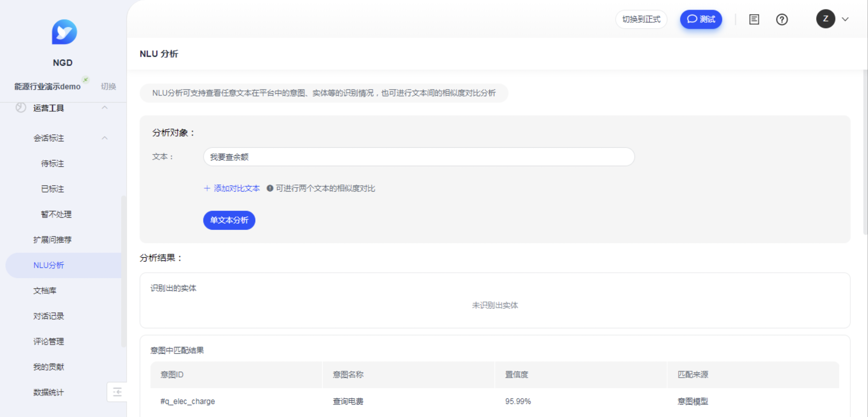The image size is (868, 417).
Task: Expand the user account dropdown arrow
Action: click(845, 19)
